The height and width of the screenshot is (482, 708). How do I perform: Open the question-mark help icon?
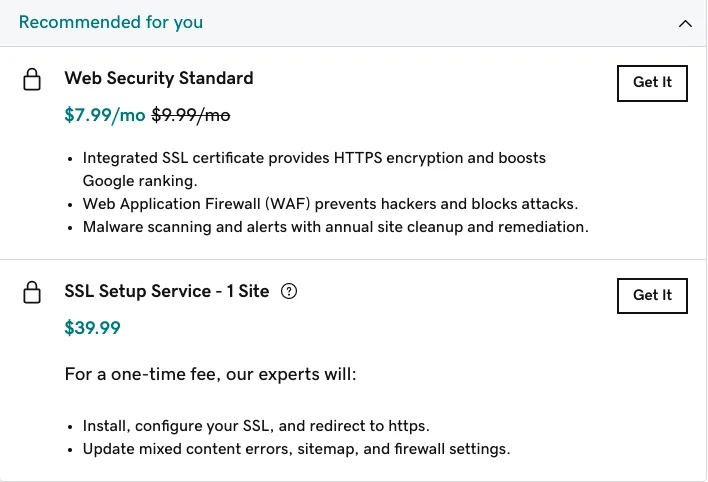click(x=289, y=291)
